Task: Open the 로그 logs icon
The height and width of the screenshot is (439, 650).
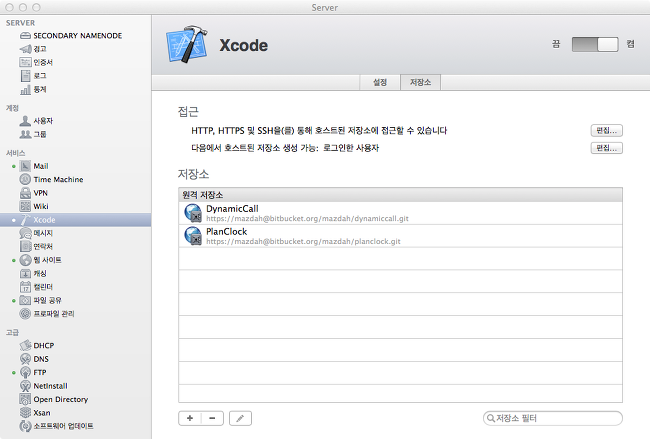Action: [x=25, y=75]
